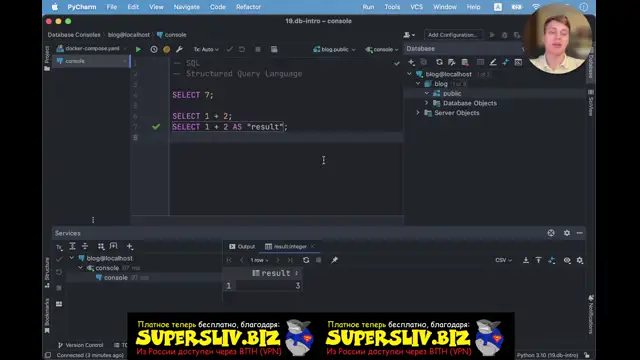640x360 pixels.
Task: Open console settings wrench icon
Action: tap(179, 49)
